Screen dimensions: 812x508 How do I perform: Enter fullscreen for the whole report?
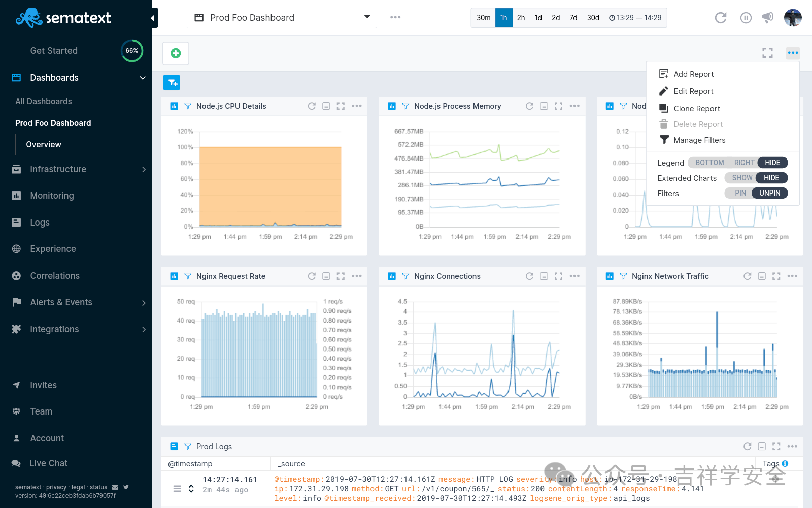click(768, 53)
